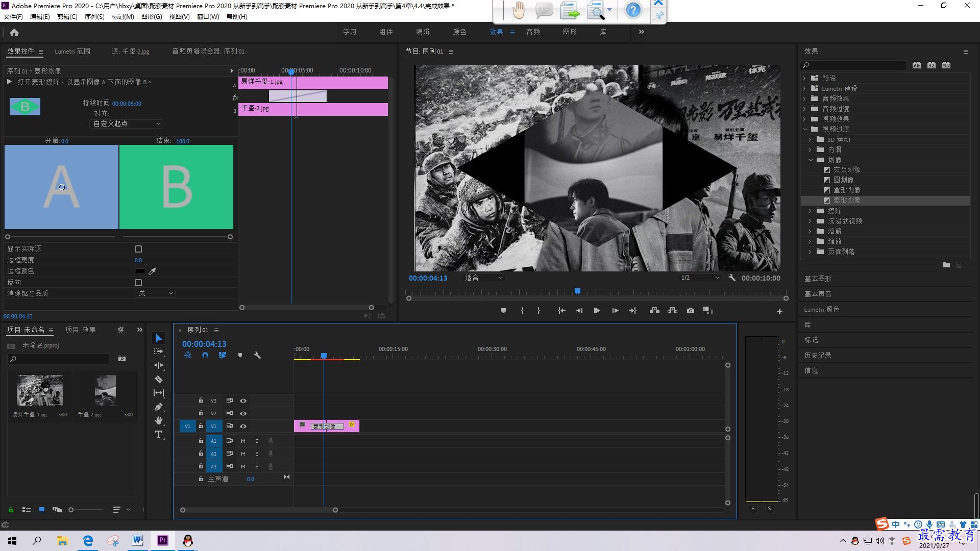Select the Slip tool
This screenshot has height=551, width=980.
point(159,393)
